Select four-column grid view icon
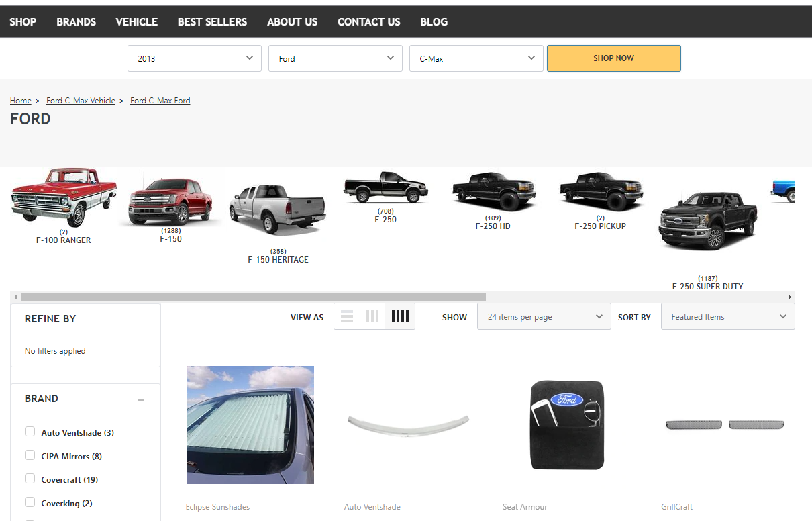The image size is (812, 521). pos(400,316)
